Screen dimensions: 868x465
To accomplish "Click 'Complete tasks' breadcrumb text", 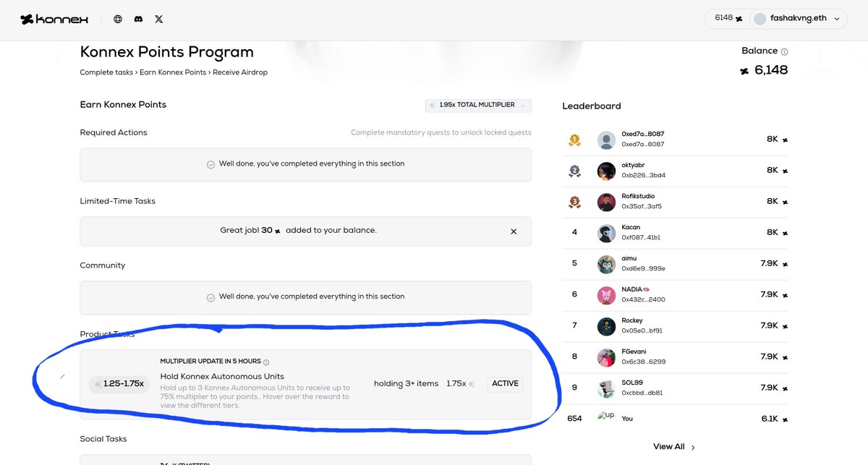I will (x=106, y=72).
